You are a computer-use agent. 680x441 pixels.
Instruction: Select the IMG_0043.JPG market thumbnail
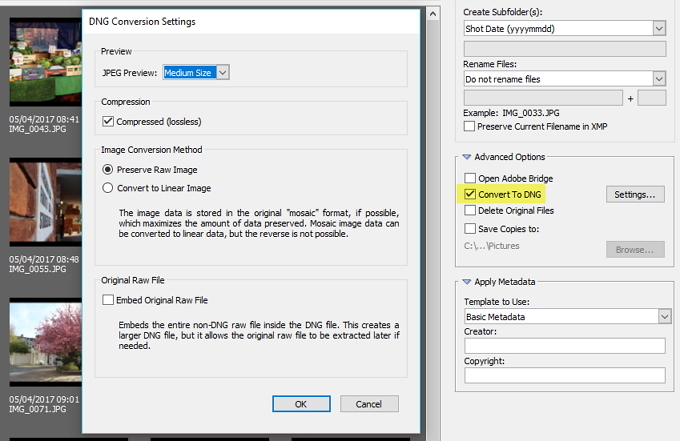click(46, 62)
